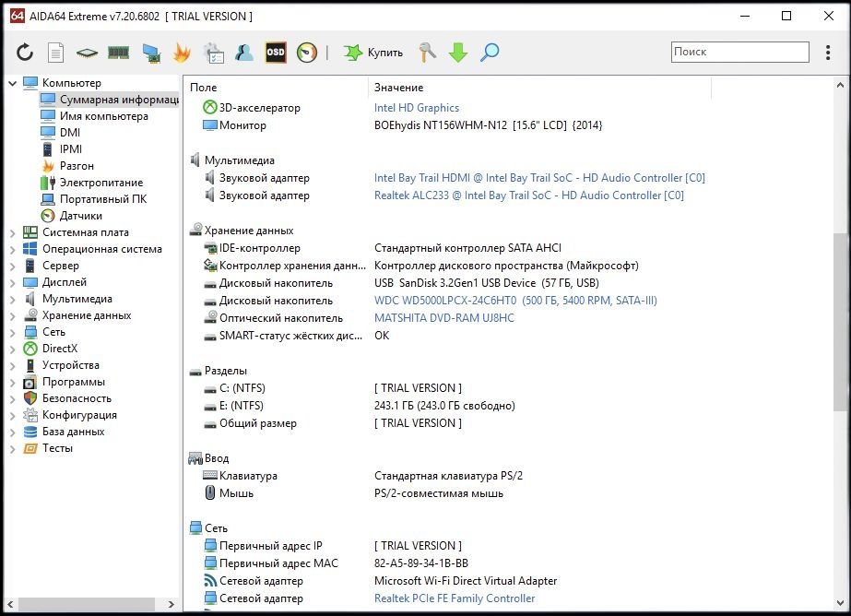851x616 pixels.
Task: Open the checklist report wizard icon
Action: (x=213, y=53)
